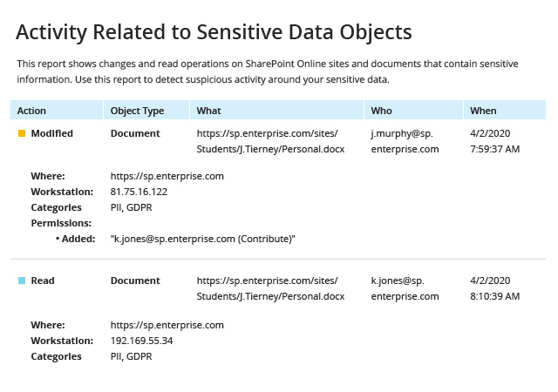Click the Who column header
Screen dimensions: 558x392
click(x=413, y=111)
